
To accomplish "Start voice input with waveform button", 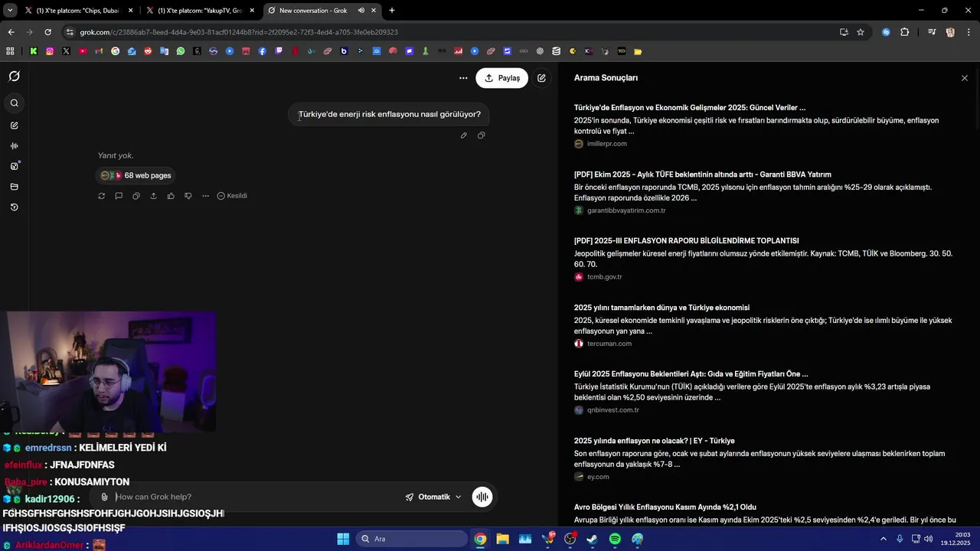I will click(x=482, y=497).
